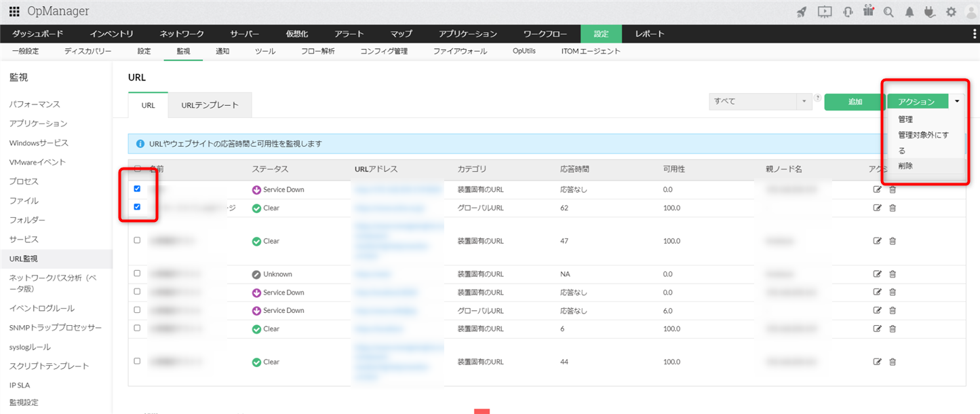
Task: Open the 通知 settings sub-tab
Action: [222, 51]
